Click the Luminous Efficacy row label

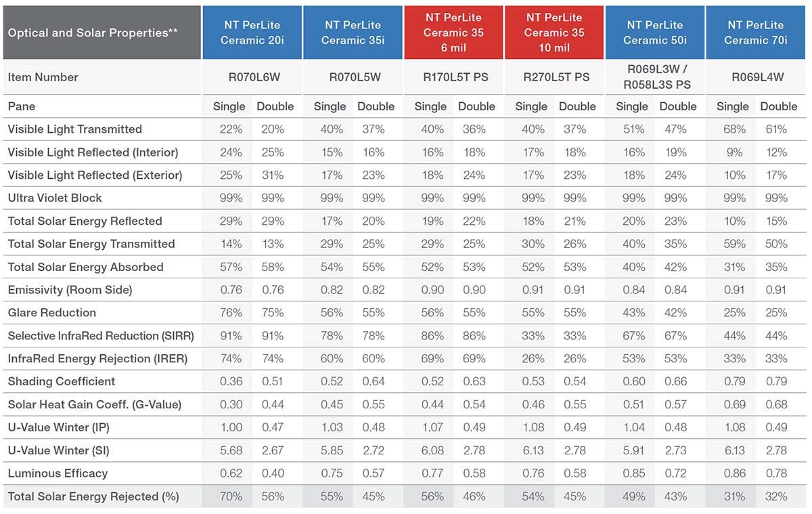tap(58, 473)
